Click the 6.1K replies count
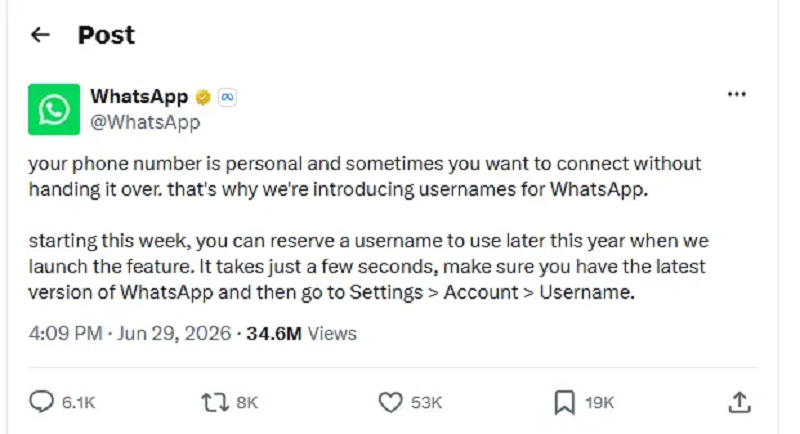This screenshot has width=800, height=434. [x=79, y=403]
